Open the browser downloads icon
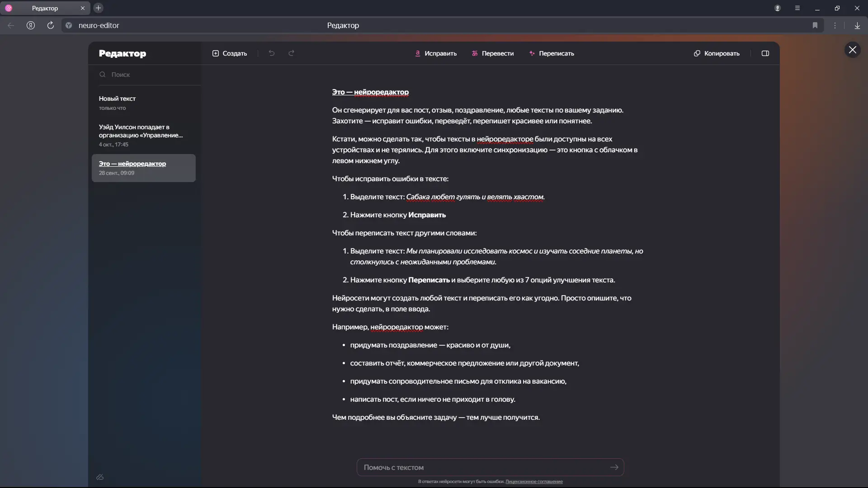The height and width of the screenshot is (488, 868). pyautogui.click(x=857, y=25)
